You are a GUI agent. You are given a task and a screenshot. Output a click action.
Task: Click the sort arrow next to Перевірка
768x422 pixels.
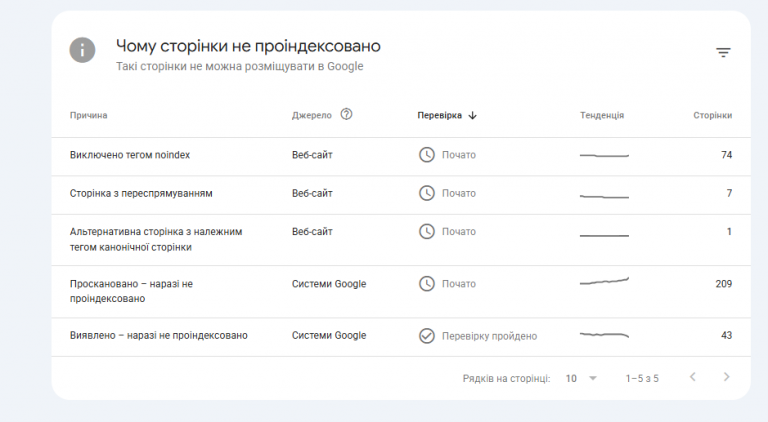(x=472, y=116)
